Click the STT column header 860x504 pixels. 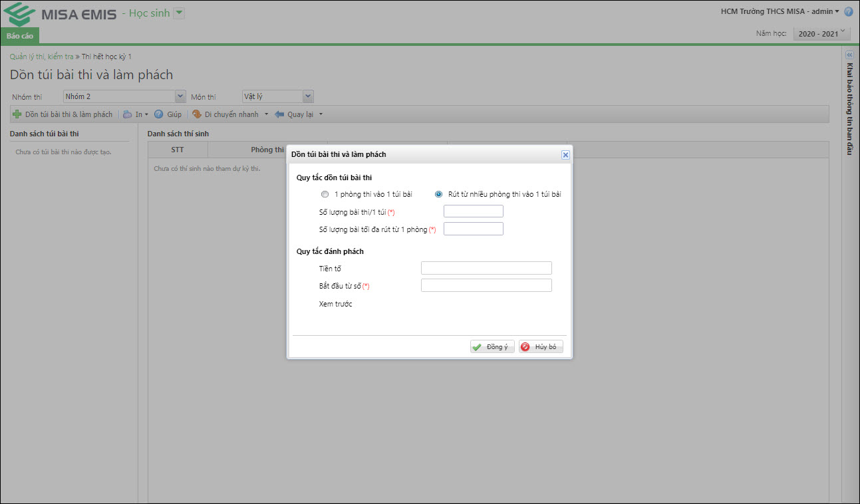pos(178,150)
